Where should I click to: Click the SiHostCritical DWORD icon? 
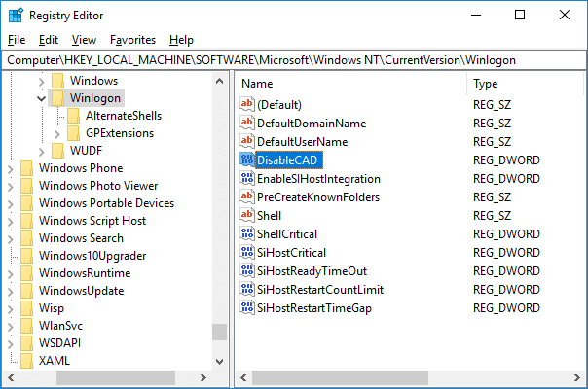(x=247, y=252)
